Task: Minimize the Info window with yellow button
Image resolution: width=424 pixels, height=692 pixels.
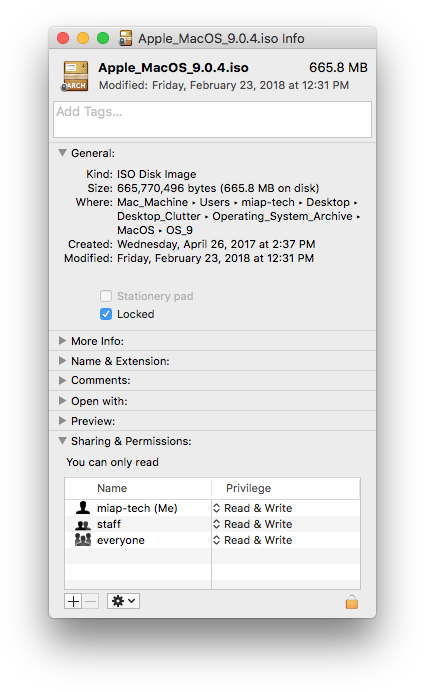Action: 83,38
